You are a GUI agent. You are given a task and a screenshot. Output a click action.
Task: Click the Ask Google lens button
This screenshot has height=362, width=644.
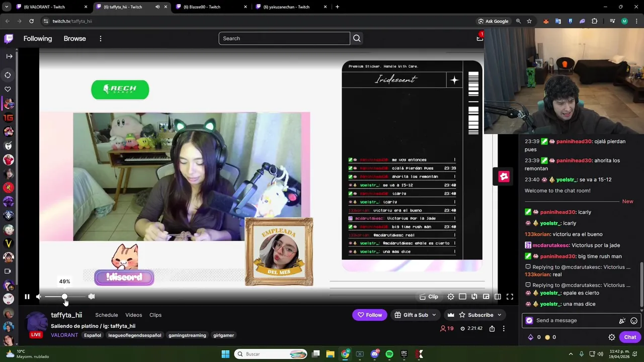click(493, 21)
